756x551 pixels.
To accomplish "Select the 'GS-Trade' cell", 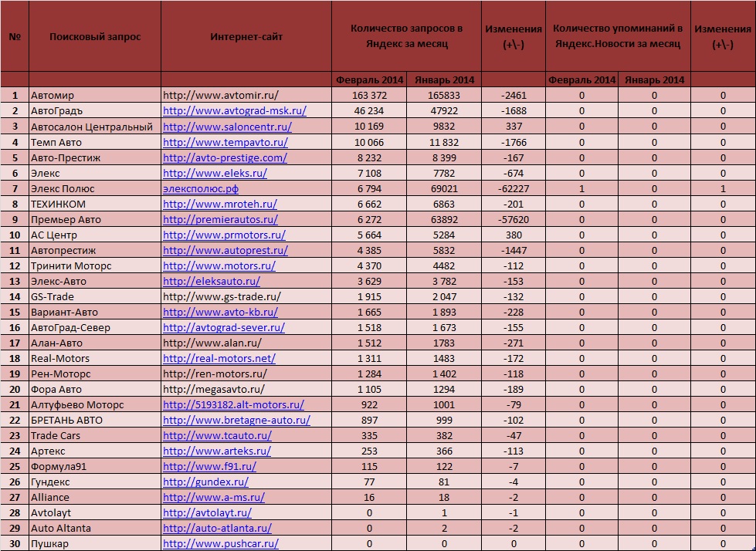I will [x=95, y=296].
